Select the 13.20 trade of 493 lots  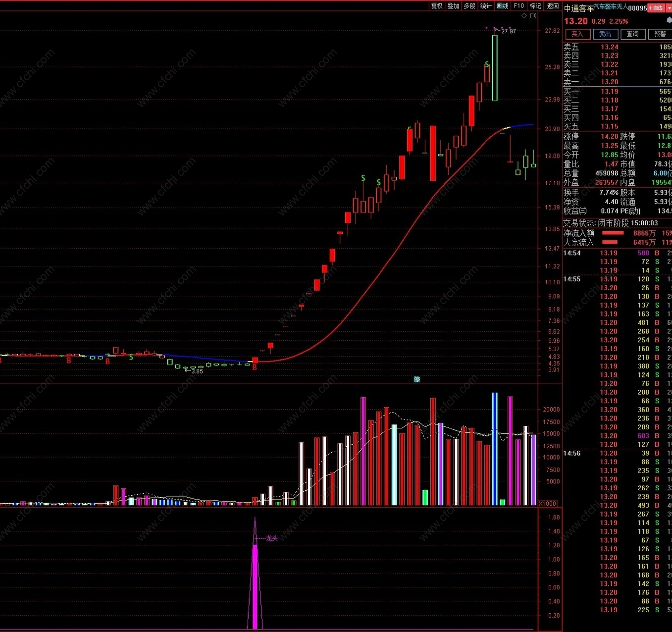pyautogui.click(x=618, y=506)
